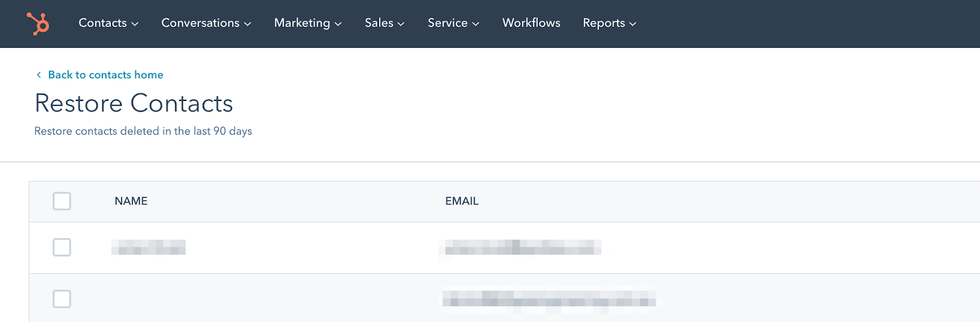
Task: Expand the Contacts dropdown arrow
Action: click(x=135, y=24)
